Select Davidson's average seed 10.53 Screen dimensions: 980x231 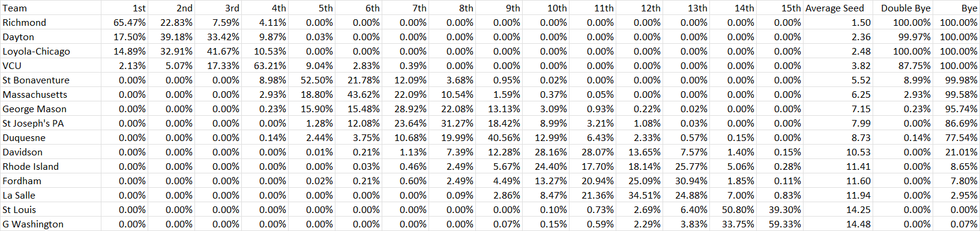(838, 152)
